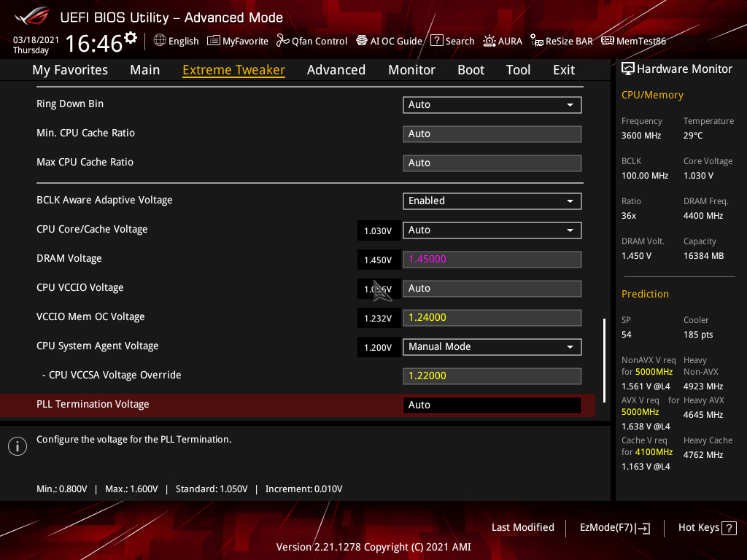Select CPU VCCIO Voltage label

pos(80,287)
